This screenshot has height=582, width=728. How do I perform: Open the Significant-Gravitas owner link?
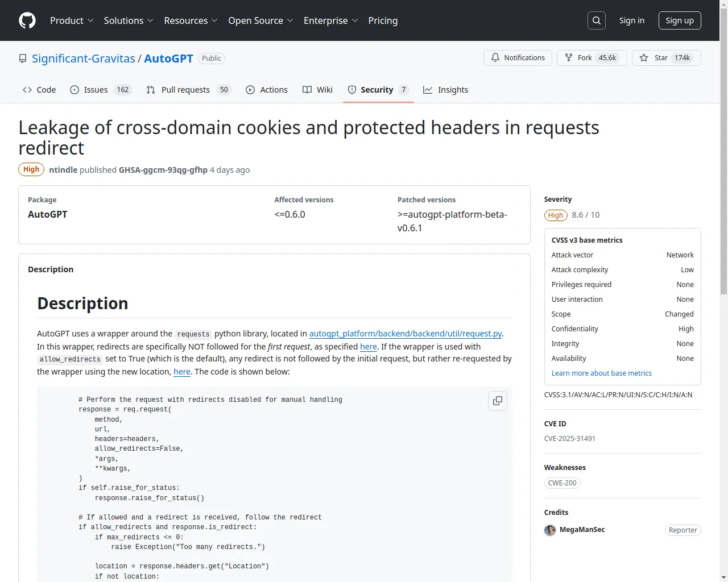click(84, 59)
